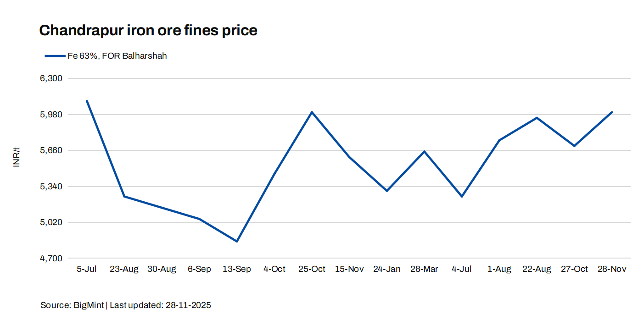Click the INR/t y-axis title
644x325 pixels.
[17, 157]
